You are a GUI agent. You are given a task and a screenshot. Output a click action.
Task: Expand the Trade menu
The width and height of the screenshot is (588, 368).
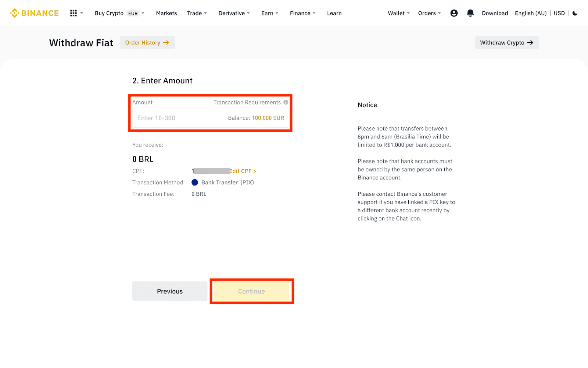pyautogui.click(x=197, y=13)
